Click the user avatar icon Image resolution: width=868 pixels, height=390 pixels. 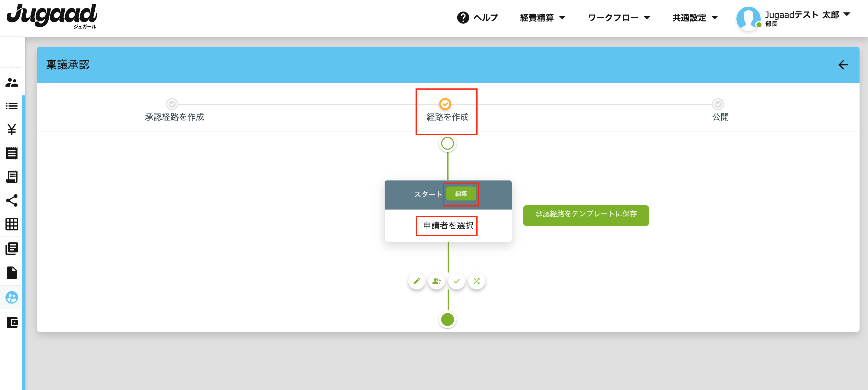point(748,18)
